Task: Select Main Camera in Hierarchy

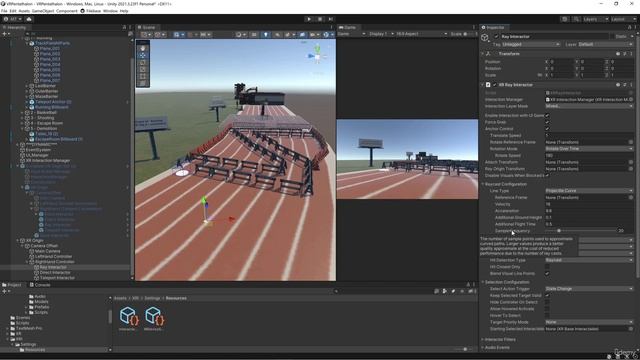Action: point(48,251)
